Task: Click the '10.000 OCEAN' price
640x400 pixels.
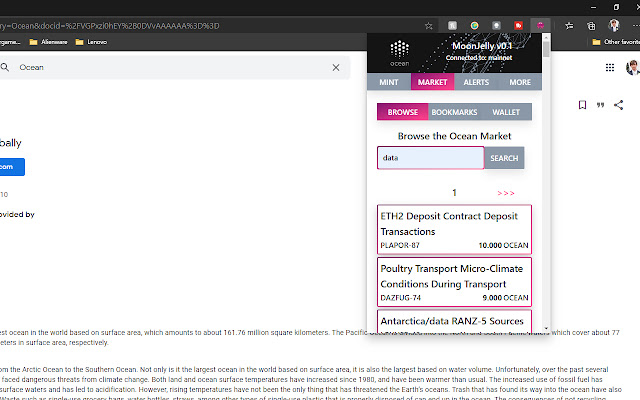Action: point(503,245)
